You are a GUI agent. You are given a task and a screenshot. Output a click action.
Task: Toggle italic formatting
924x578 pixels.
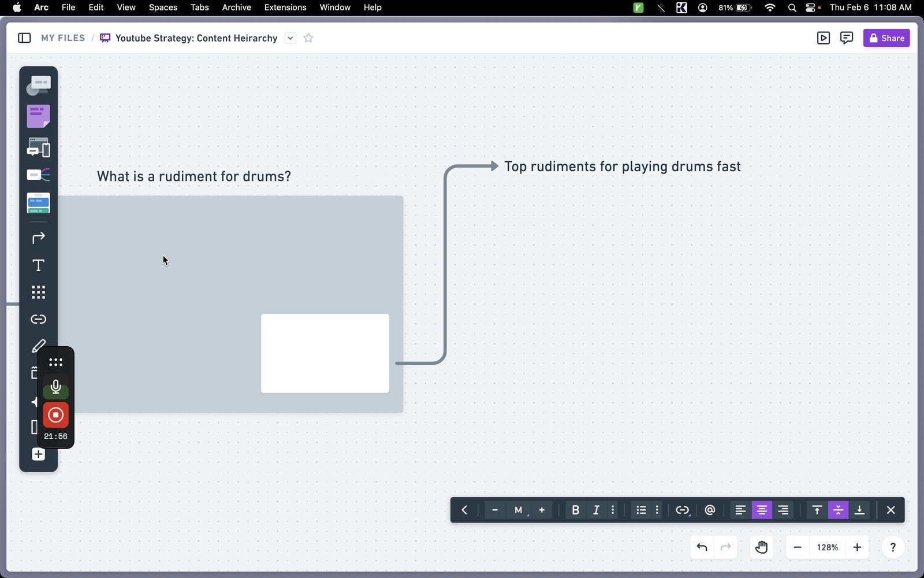[596, 510]
